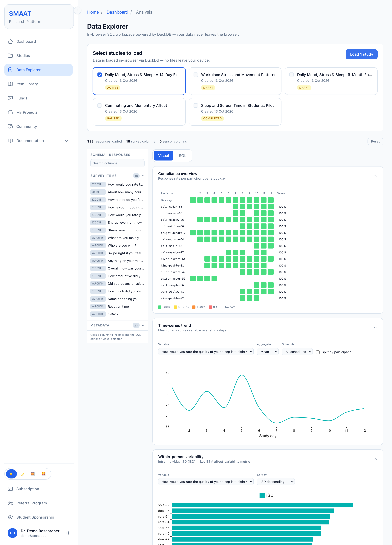Collapse the Time-series trend panel
Image resolution: width=392 pixels, height=545 pixels.
tap(375, 328)
